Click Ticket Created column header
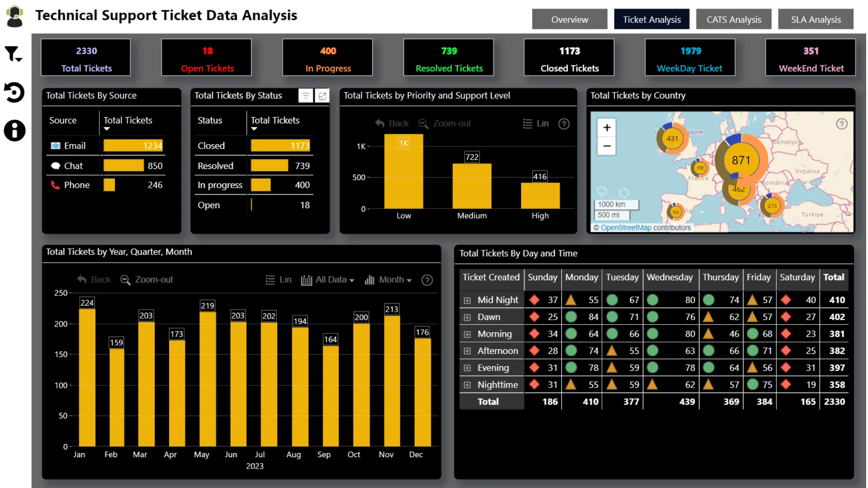 pyautogui.click(x=491, y=277)
